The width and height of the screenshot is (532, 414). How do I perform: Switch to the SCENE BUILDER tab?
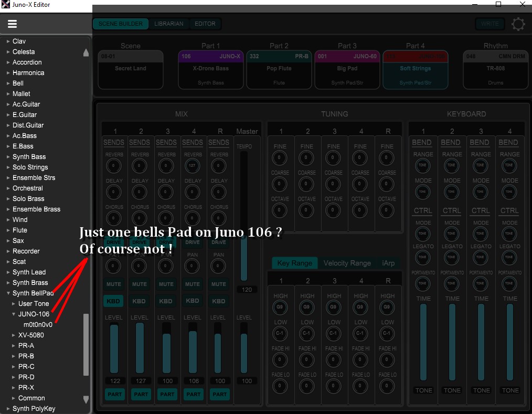[x=121, y=24]
